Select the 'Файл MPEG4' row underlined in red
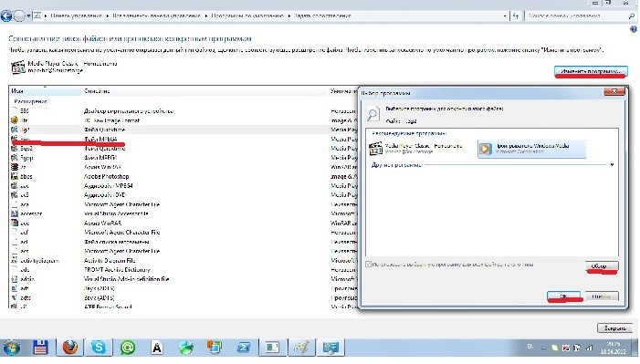This screenshot has height=364, width=640. pyautogui.click(x=183, y=140)
